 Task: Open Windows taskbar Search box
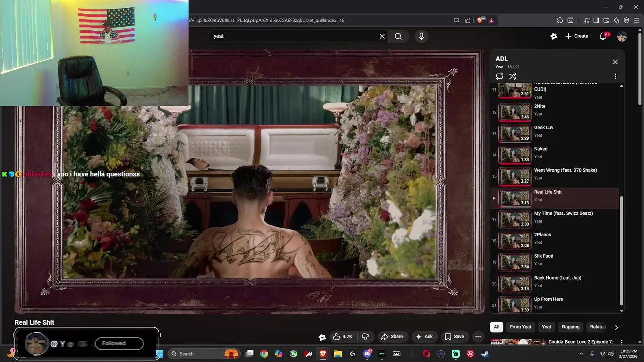pyautogui.click(x=203, y=354)
